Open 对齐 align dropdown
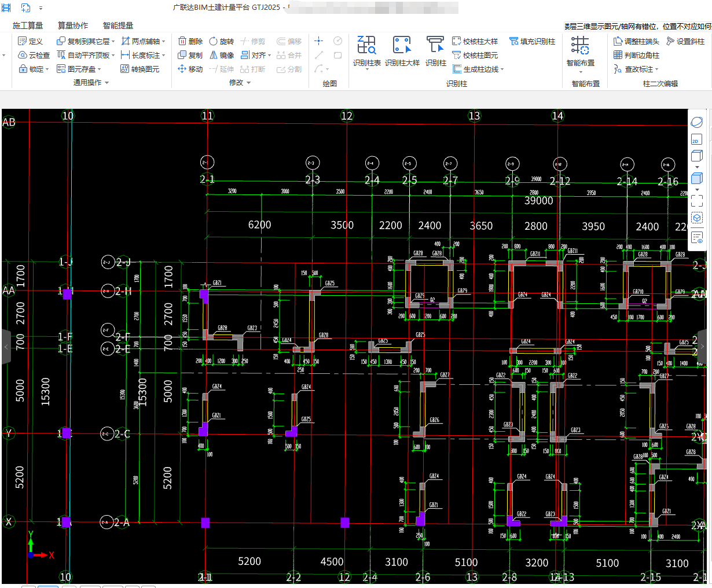The height and width of the screenshot is (588, 712). point(270,56)
